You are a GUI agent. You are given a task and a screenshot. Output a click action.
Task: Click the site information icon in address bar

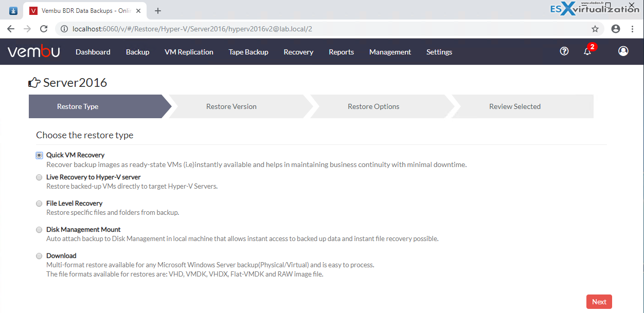pyautogui.click(x=64, y=29)
